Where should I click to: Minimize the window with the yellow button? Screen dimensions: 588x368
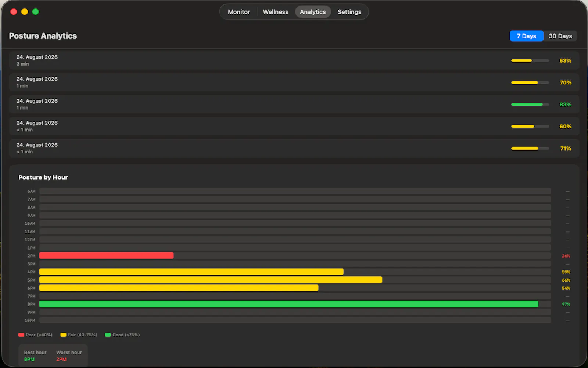click(x=25, y=12)
